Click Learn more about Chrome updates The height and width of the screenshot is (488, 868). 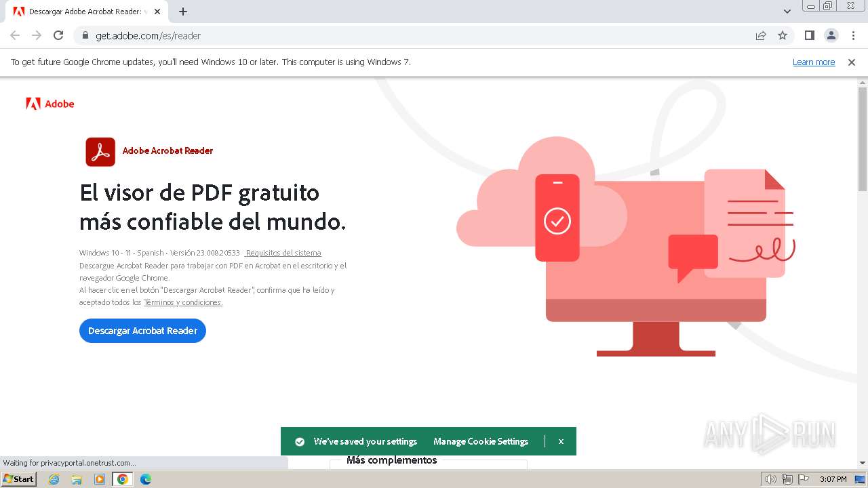814,62
